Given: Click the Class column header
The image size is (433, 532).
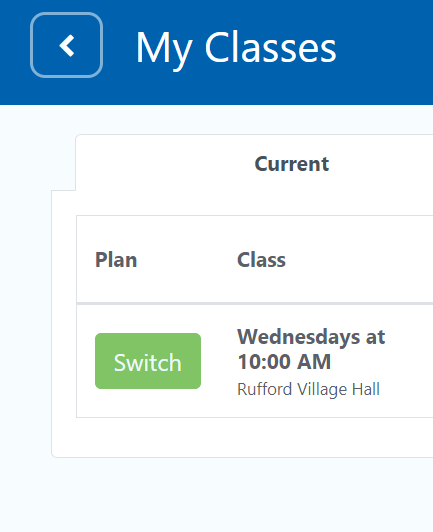Looking at the screenshot, I should point(261,260).
